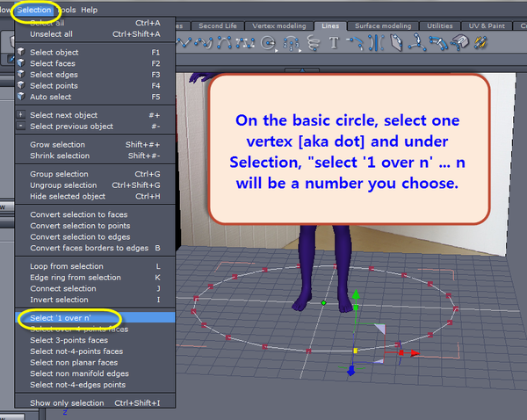This screenshot has width=527, height=420.
Task: Open the Arc tool dropdown arrow
Action: 300,51
